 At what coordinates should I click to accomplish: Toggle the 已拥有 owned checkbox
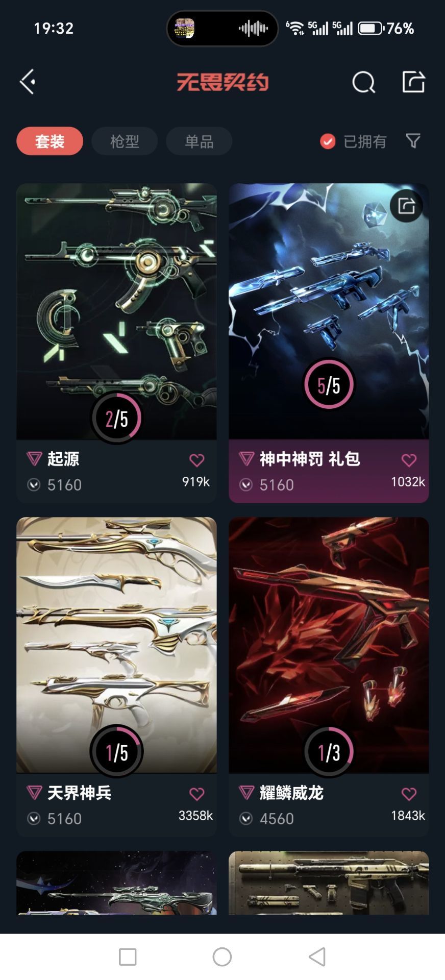tap(328, 141)
